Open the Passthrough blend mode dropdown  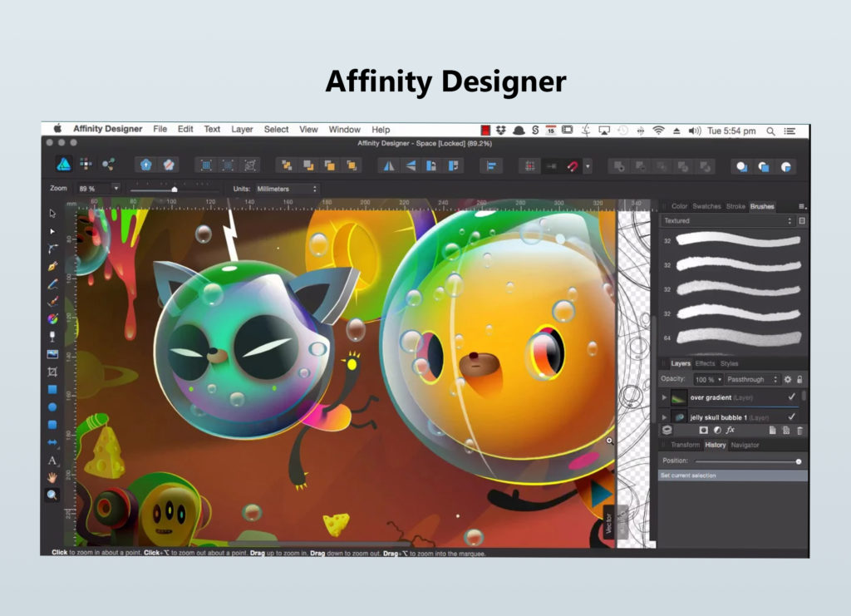[753, 379]
